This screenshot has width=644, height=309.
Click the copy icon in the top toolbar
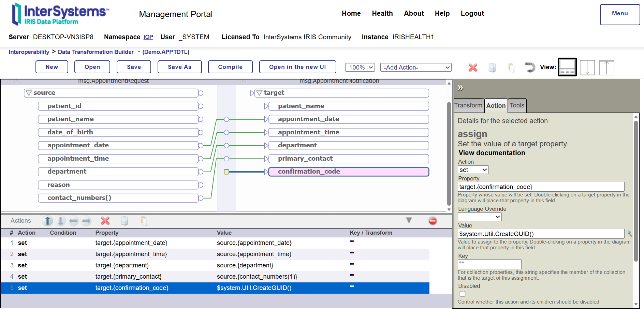(492, 68)
